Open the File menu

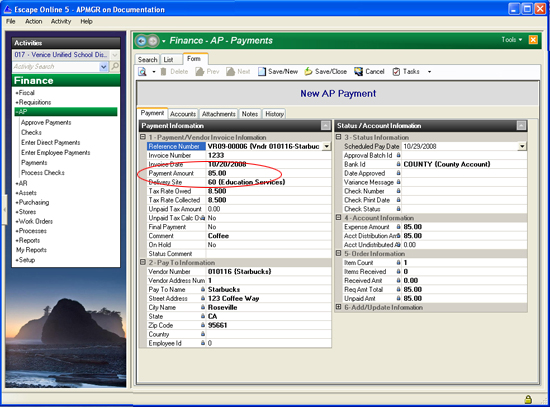(11, 21)
